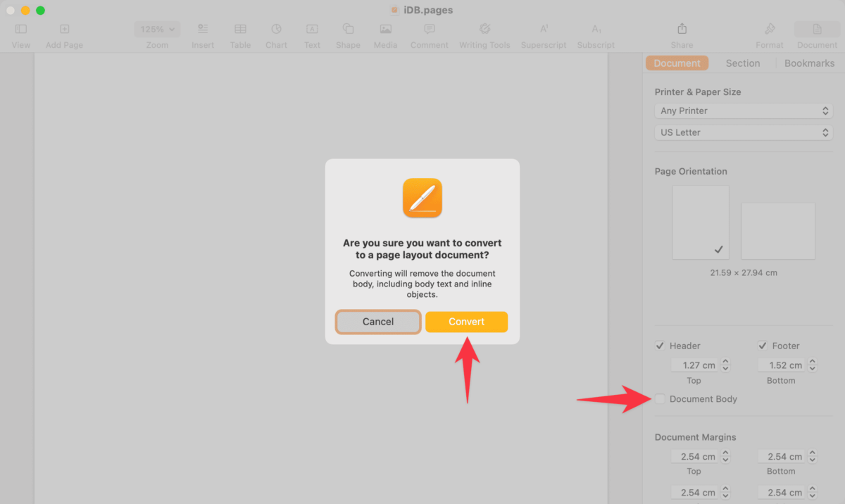Select portrait page orientation thumbnail

[x=701, y=222]
